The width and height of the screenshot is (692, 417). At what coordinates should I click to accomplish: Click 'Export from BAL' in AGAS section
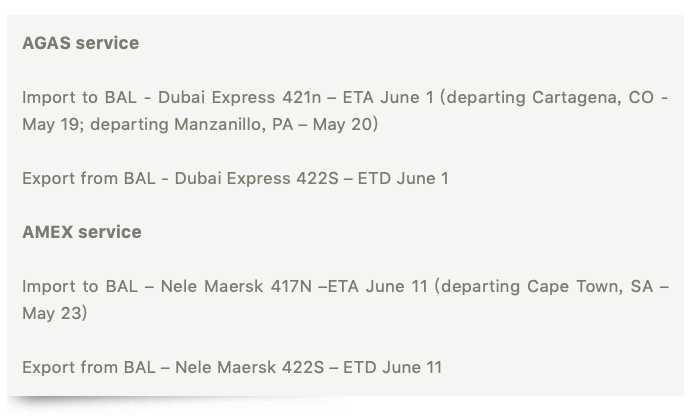pyautogui.click(x=89, y=179)
